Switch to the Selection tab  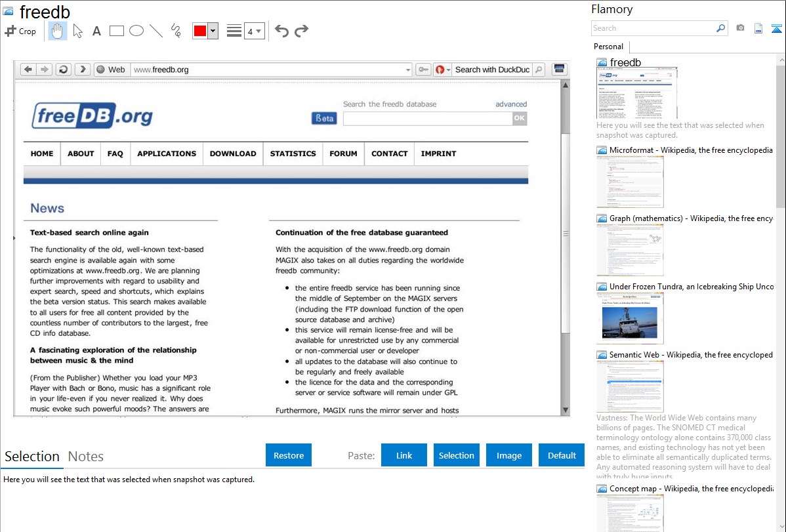click(x=32, y=457)
